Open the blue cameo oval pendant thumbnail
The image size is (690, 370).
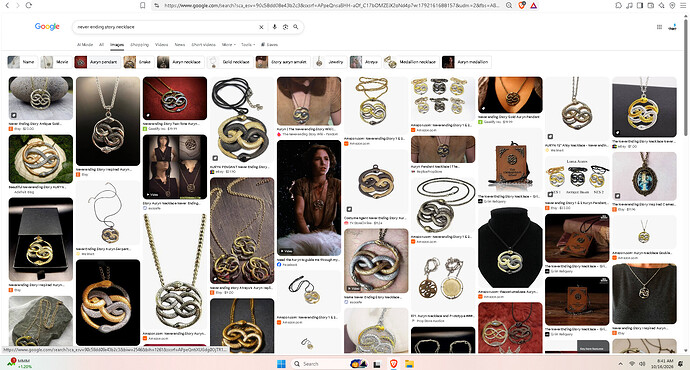(644, 177)
